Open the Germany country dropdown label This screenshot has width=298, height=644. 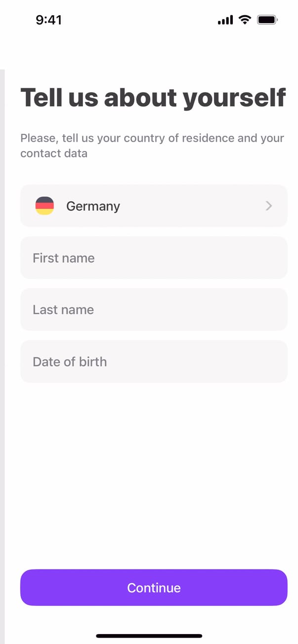point(93,206)
